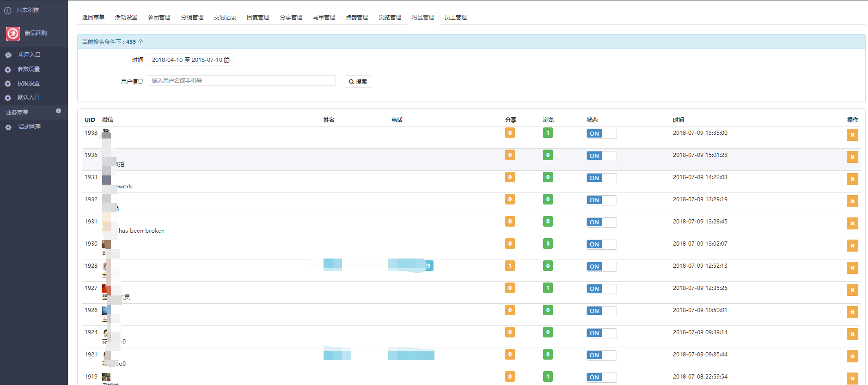
Task: Click the gear icon next to 参数设置
Action: (8, 70)
